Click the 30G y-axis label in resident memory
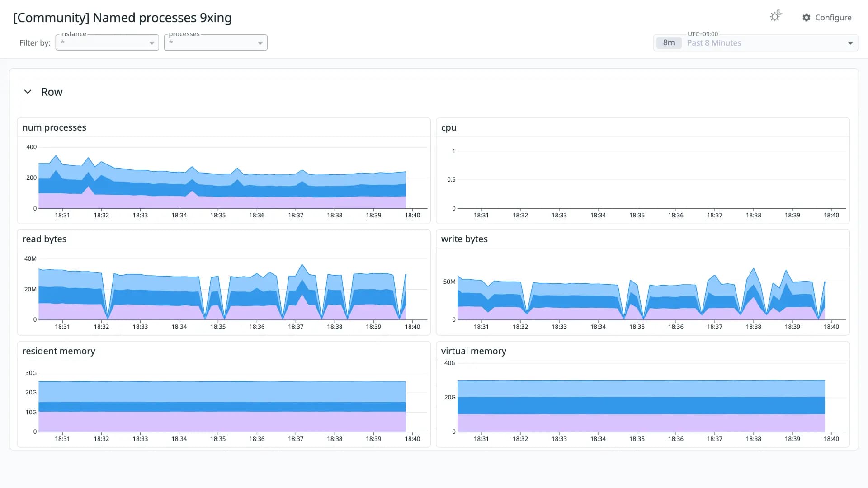The width and height of the screenshot is (868, 488). point(31,373)
